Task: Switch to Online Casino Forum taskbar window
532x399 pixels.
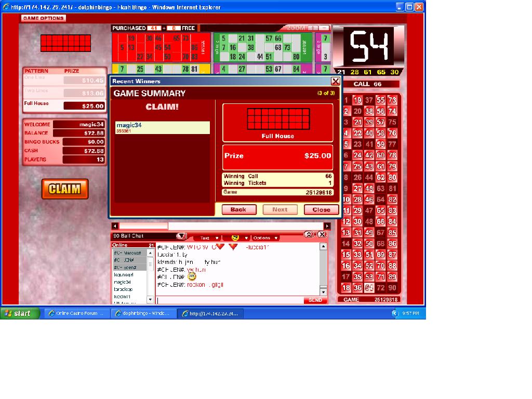Action: pyautogui.click(x=77, y=313)
